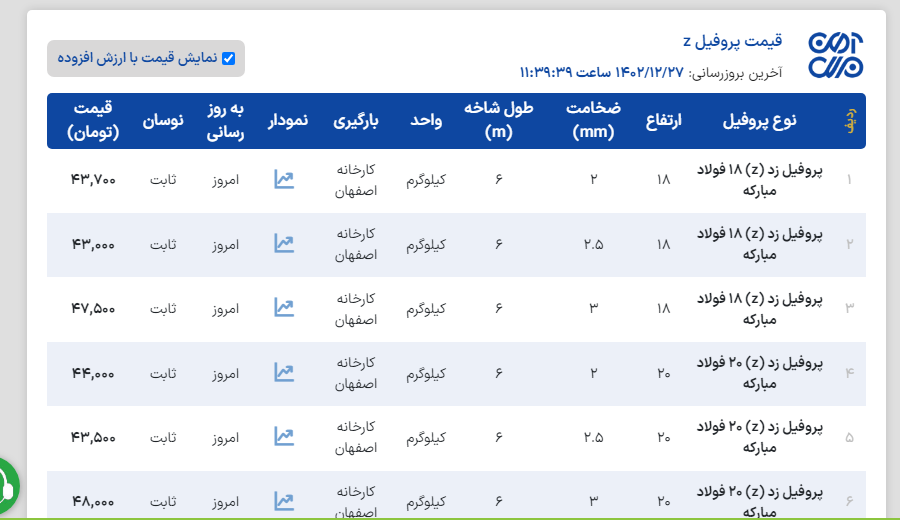Open price chart icon for row 1 (Z 18, 2 mm)
The width and height of the screenshot is (900, 520).
coord(284,180)
